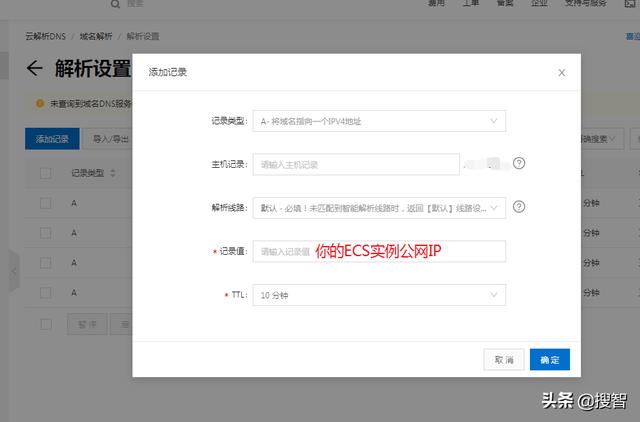The height and width of the screenshot is (422, 640).
Task: Check the first A record row checkbox
Action: [x=46, y=203]
